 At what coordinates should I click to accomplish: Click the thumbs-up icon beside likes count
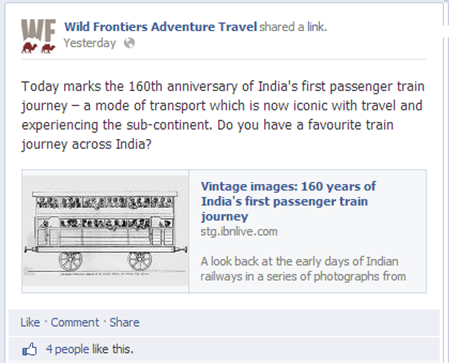point(29,349)
